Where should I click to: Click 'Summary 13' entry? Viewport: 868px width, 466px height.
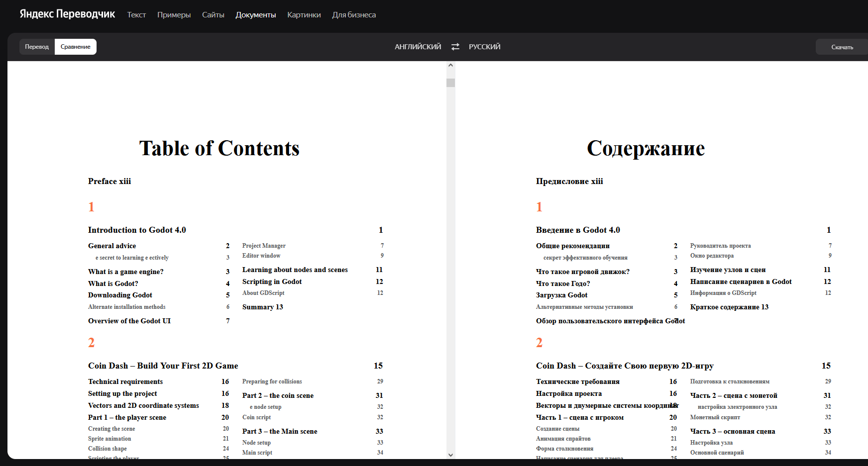point(263,307)
